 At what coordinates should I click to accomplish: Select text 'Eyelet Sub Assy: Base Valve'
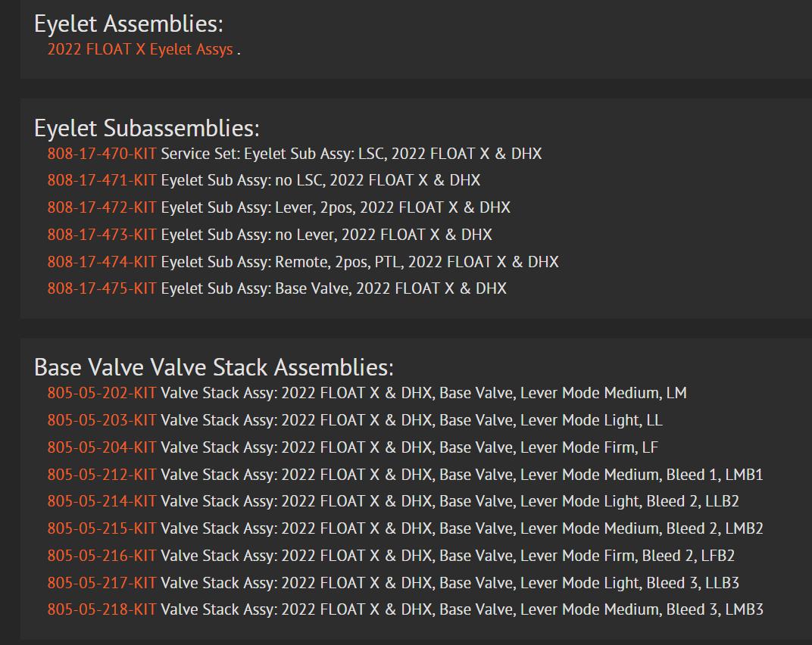[x=255, y=288]
